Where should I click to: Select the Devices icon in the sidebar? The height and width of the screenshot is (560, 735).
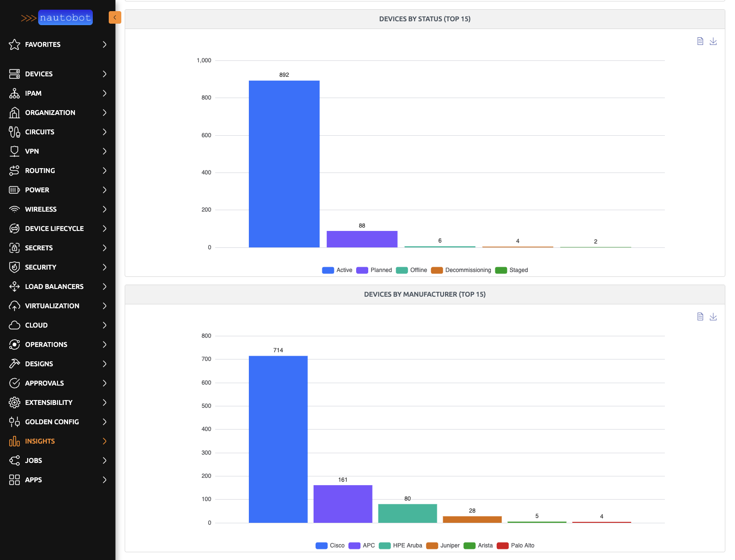tap(14, 74)
